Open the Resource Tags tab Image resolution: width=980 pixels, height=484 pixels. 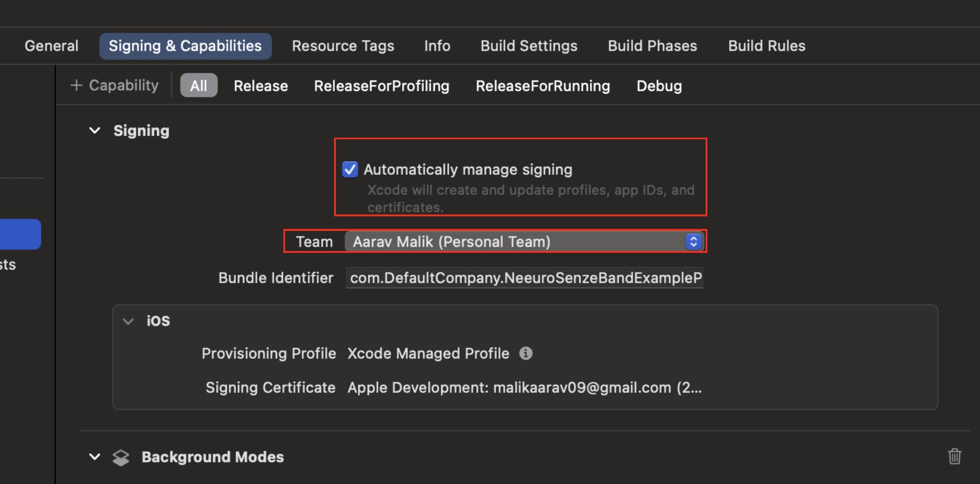343,46
